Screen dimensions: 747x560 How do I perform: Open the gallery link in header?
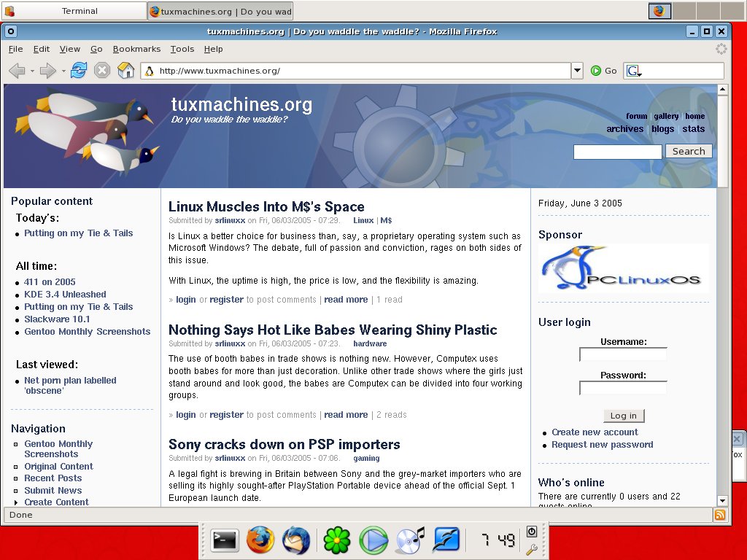point(666,116)
